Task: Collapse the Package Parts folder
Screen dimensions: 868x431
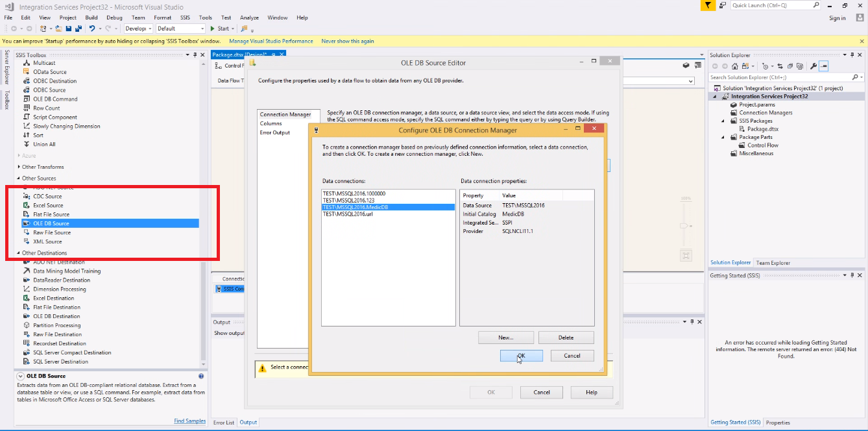Action: (724, 137)
